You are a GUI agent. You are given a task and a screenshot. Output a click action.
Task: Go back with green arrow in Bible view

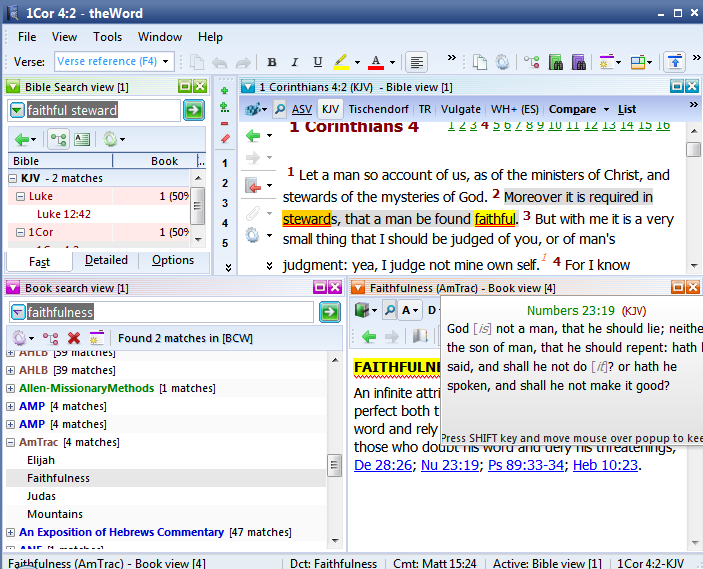point(253,135)
